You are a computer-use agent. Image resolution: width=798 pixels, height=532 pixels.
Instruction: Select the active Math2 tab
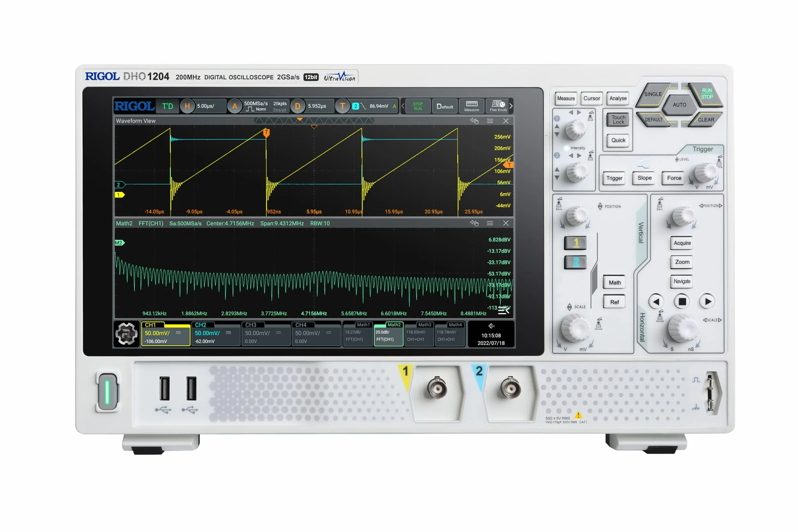pyautogui.click(x=388, y=334)
